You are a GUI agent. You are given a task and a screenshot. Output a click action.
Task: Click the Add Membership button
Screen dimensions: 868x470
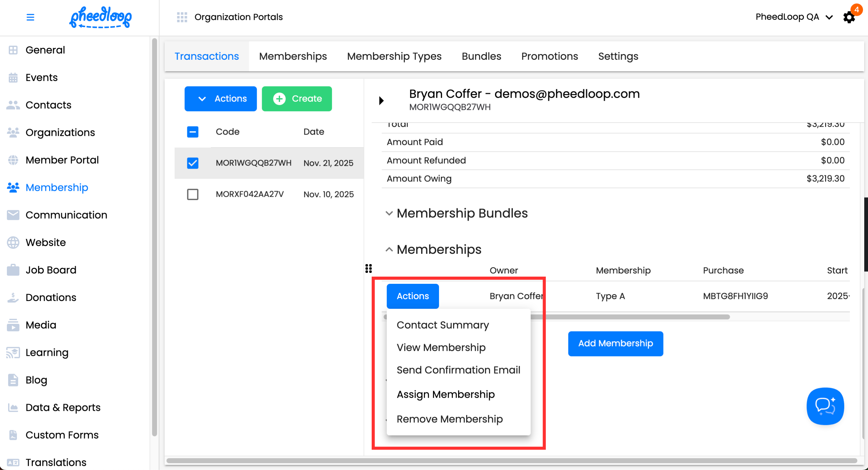tap(615, 343)
